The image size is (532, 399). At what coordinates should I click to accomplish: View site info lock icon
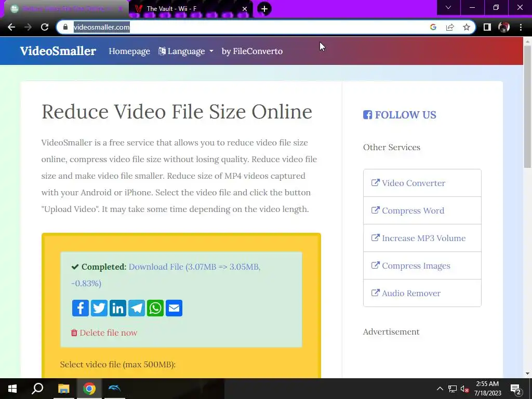click(x=65, y=27)
